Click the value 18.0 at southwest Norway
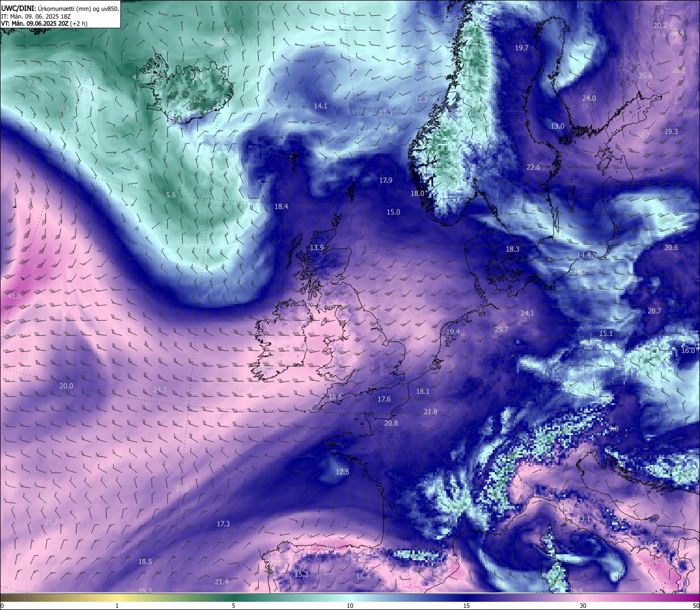Viewport: 700px width, 610px height. pos(417,194)
